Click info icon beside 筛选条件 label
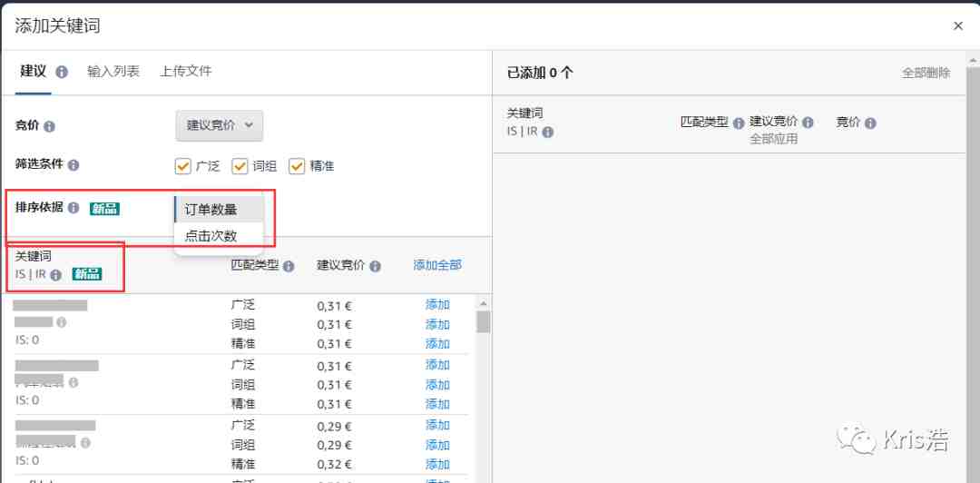 [x=73, y=166]
